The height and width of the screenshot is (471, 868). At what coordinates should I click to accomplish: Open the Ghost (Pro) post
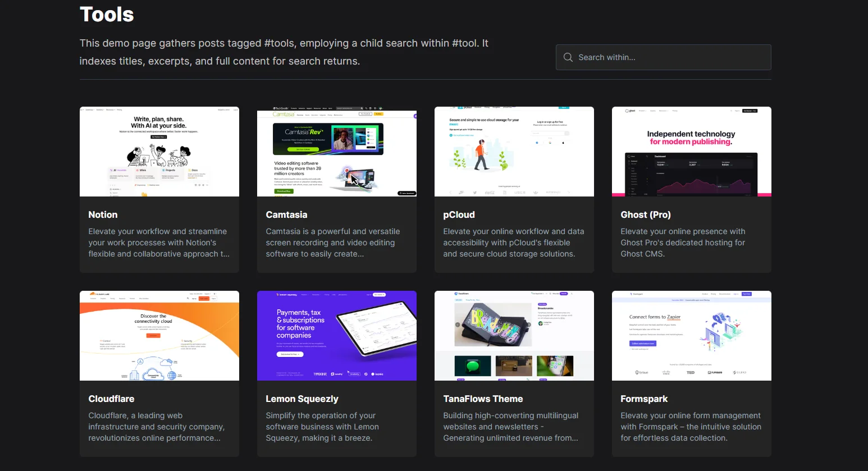coord(646,214)
